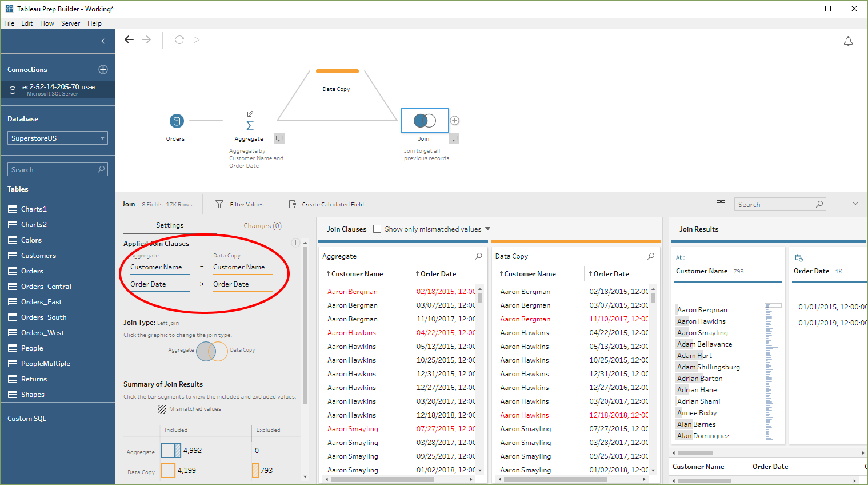Open the SuperstoreUS database dropdown
Image resolution: width=868 pixels, height=485 pixels.
102,138
